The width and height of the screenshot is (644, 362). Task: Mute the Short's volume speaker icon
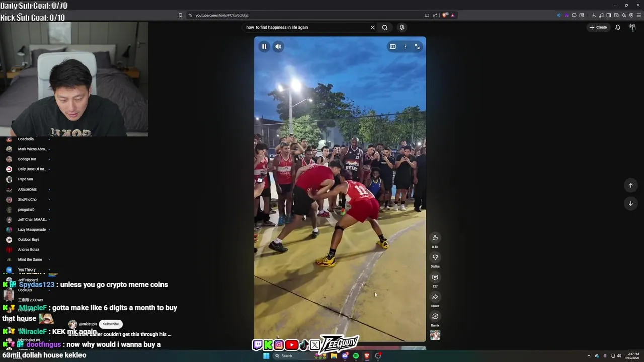pos(278,47)
